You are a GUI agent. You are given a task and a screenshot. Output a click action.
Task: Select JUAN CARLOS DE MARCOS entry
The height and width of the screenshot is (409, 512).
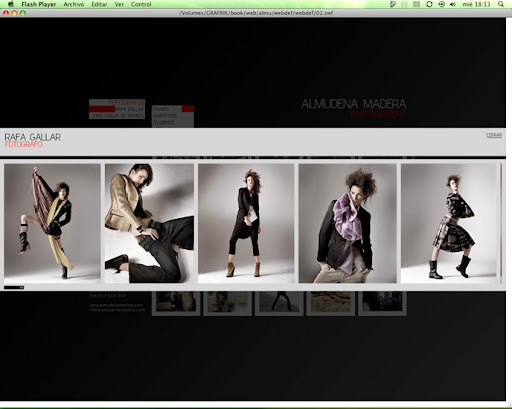pyautogui.click(x=118, y=116)
